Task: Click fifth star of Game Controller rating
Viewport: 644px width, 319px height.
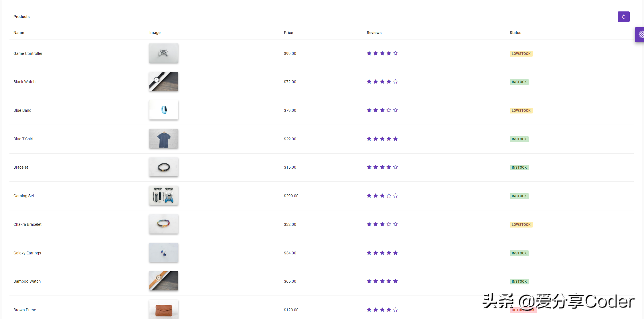Action: pyautogui.click(x=395, y=53)
